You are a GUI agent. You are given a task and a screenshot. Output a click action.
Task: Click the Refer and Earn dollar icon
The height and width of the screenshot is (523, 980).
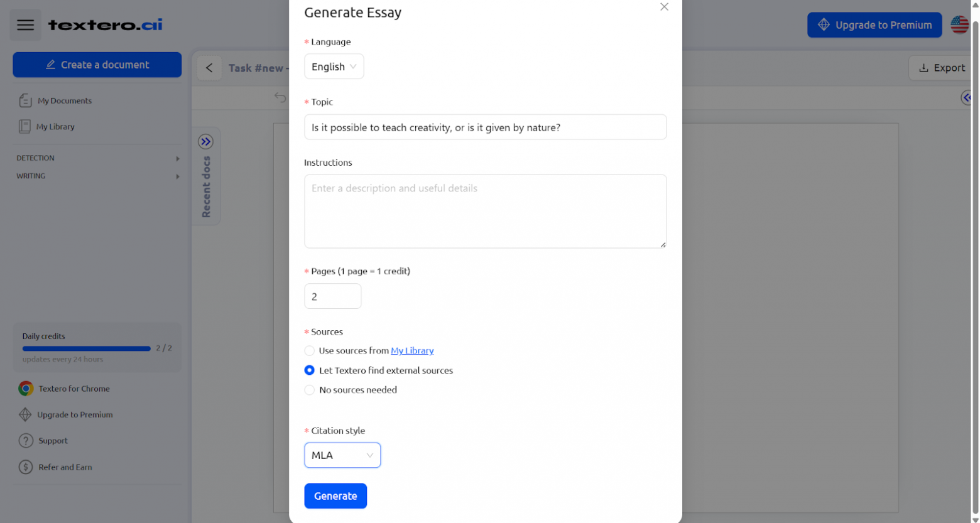[26, 467]
